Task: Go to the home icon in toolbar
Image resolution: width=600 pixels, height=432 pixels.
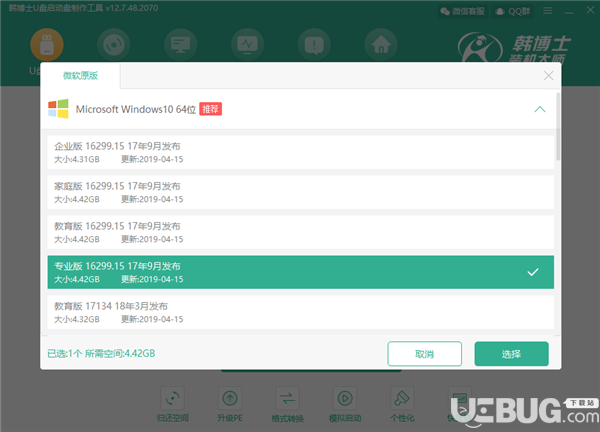Action: [381, 45]
